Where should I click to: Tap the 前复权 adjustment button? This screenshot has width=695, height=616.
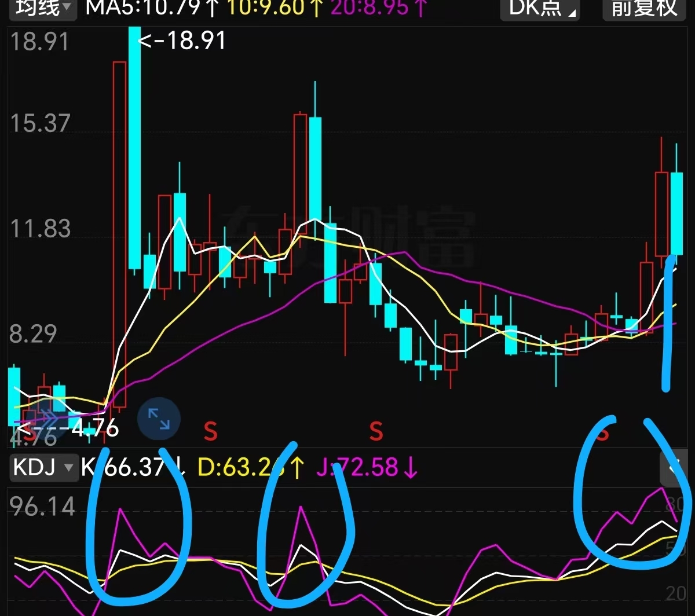644,9
